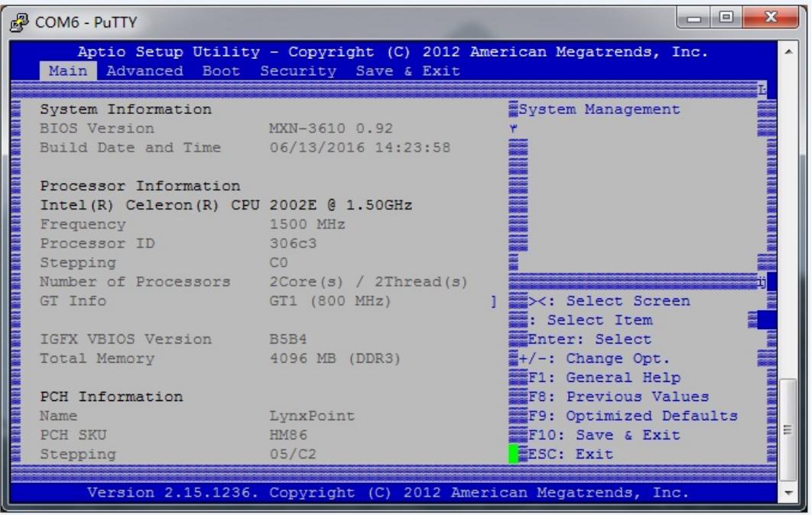
Task: Go to the Save & Exit tab
Action: (x=408, y=71)
